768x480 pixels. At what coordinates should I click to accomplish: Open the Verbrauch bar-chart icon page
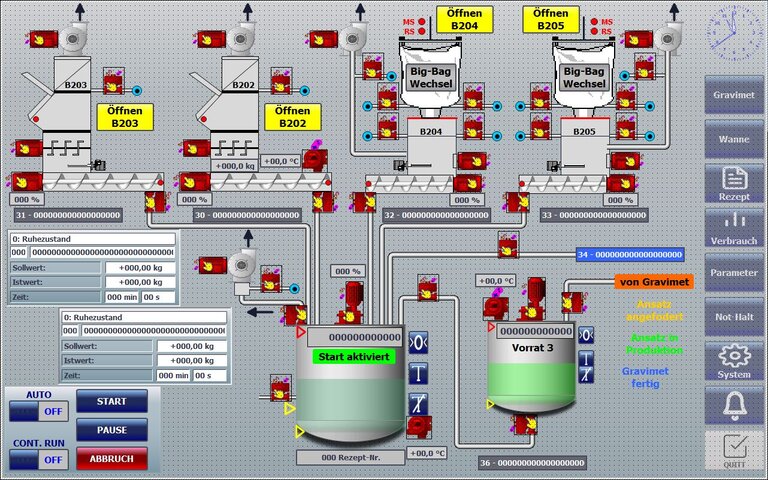[734, 228]
